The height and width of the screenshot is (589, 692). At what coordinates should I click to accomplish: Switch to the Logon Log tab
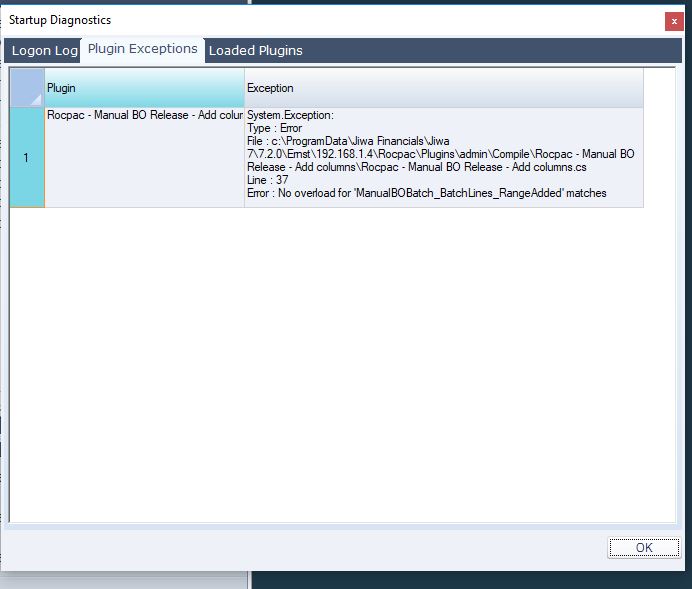click(42, 51)
